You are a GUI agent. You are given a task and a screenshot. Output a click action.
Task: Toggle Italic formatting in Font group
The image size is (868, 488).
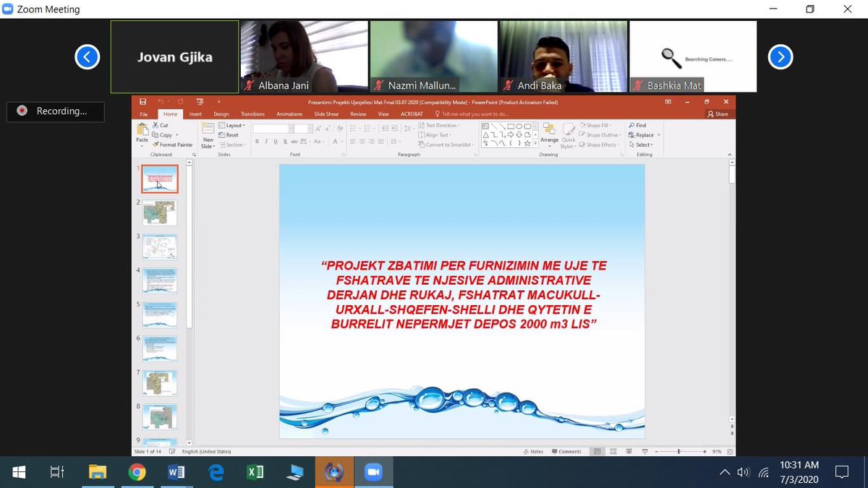click(265, 141)
